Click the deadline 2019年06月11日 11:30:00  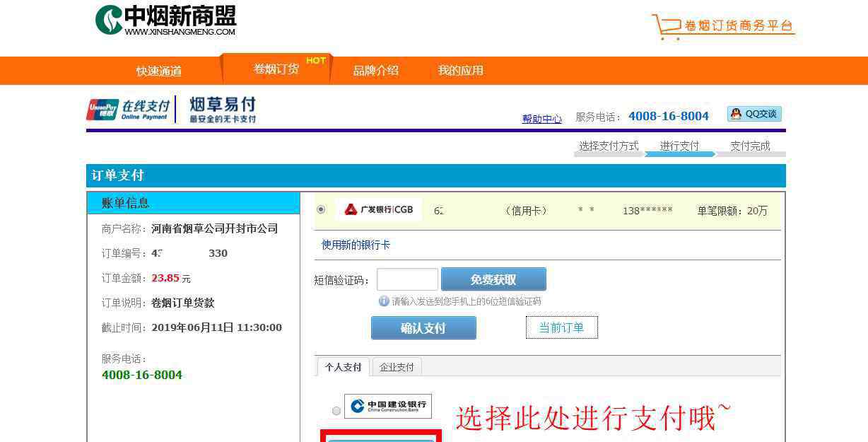pyautogui.click(x=216, y=327)
